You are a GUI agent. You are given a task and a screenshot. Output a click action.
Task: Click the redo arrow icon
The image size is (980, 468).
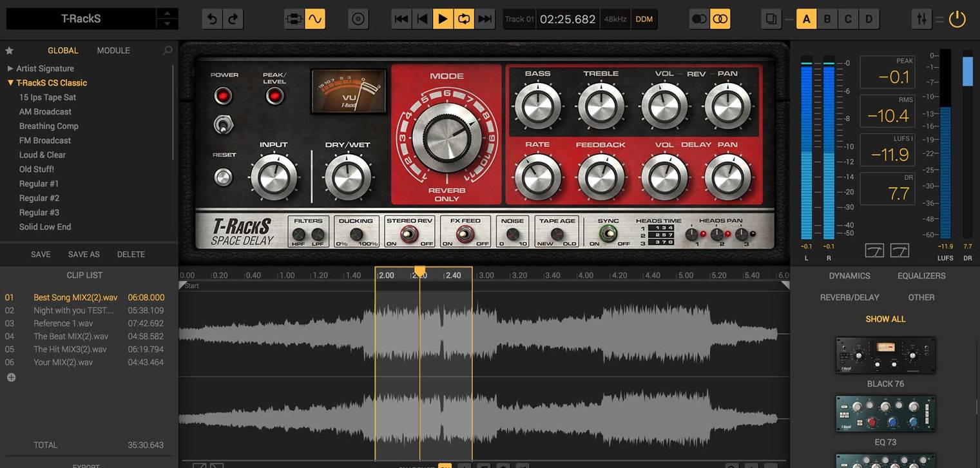233,19
